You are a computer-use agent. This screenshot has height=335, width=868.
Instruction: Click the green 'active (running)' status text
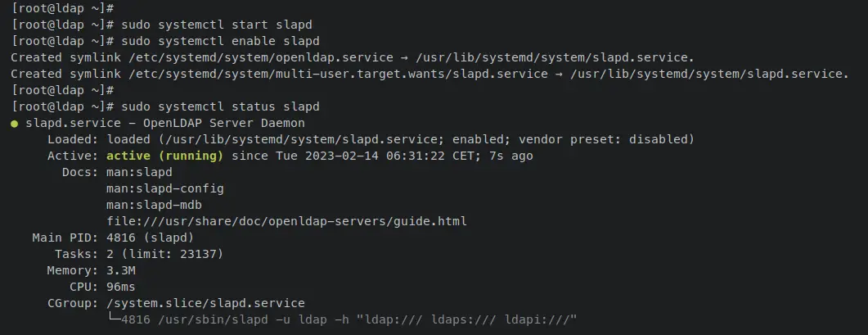click(x=164, y=156)
